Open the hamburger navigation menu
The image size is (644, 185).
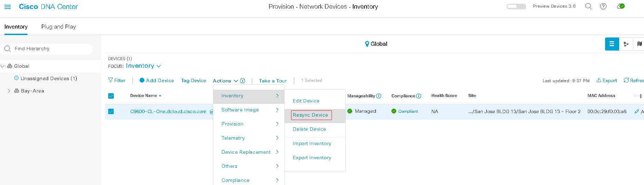click(7, 7)
